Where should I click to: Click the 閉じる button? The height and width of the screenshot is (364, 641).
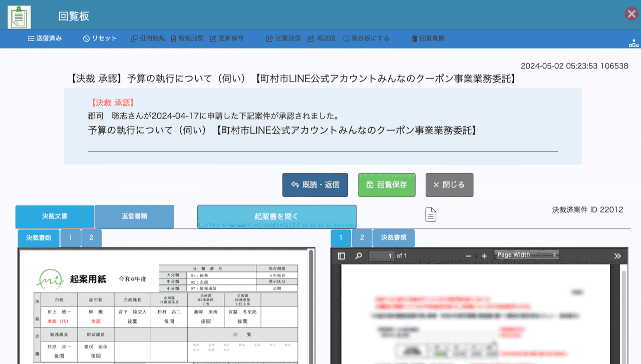449,185
